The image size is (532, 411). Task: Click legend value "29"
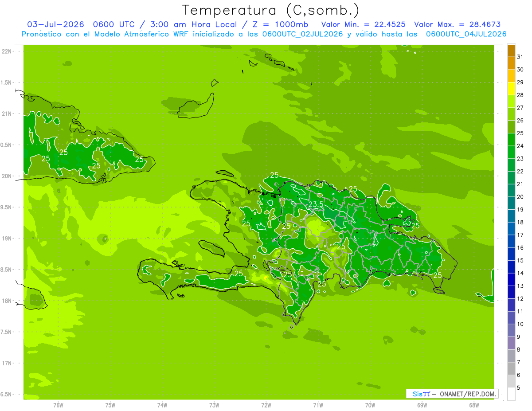pyautogui.click(x=520, y=82)
